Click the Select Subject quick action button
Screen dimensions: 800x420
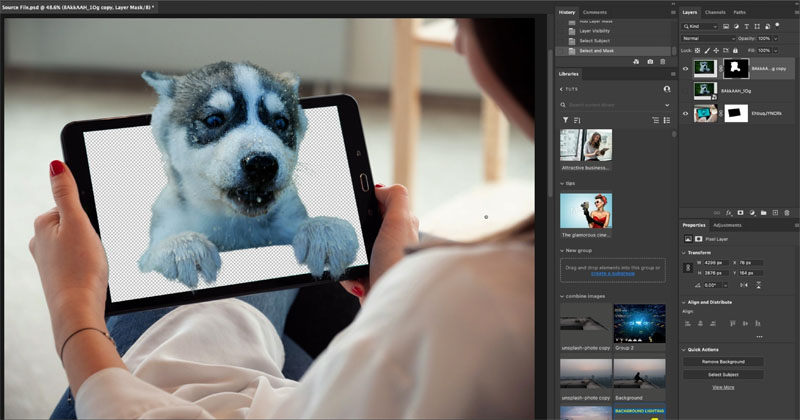click(723, 375)
